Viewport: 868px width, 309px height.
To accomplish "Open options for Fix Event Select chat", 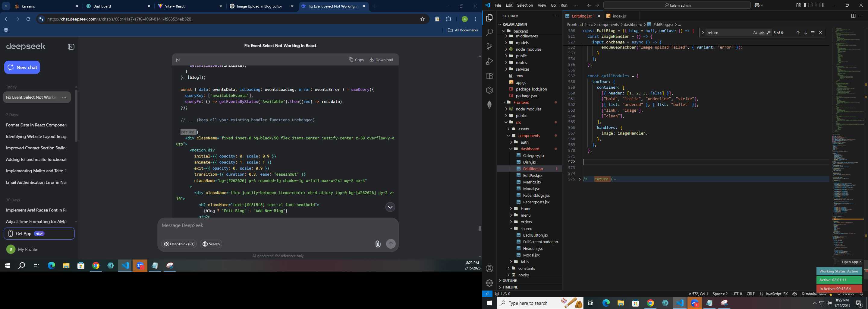I will 64,97.
